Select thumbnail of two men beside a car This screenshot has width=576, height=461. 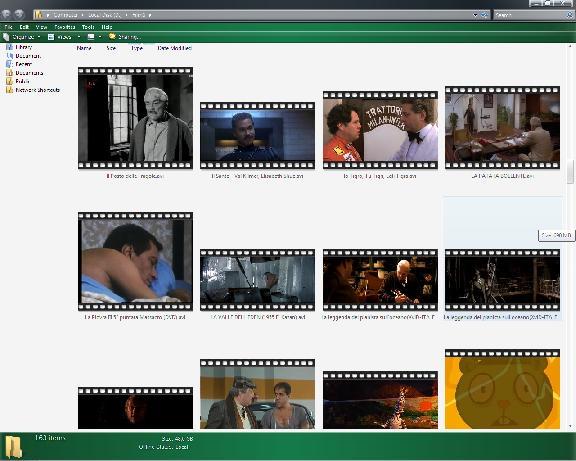(x=257, y=394)
